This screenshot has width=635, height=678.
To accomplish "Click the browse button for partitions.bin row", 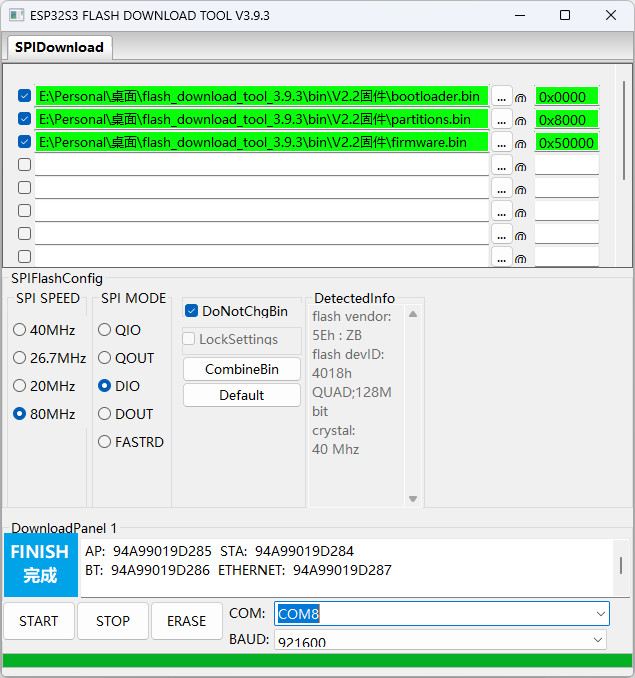I will coord(501,120).
